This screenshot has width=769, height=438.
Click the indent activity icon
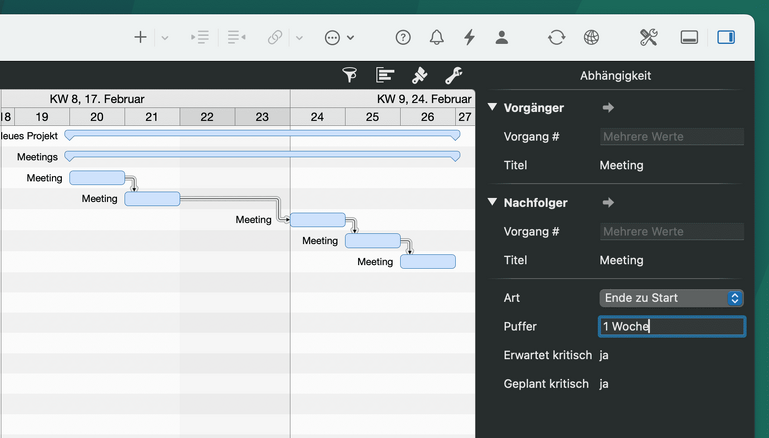[x=200, y=37]
